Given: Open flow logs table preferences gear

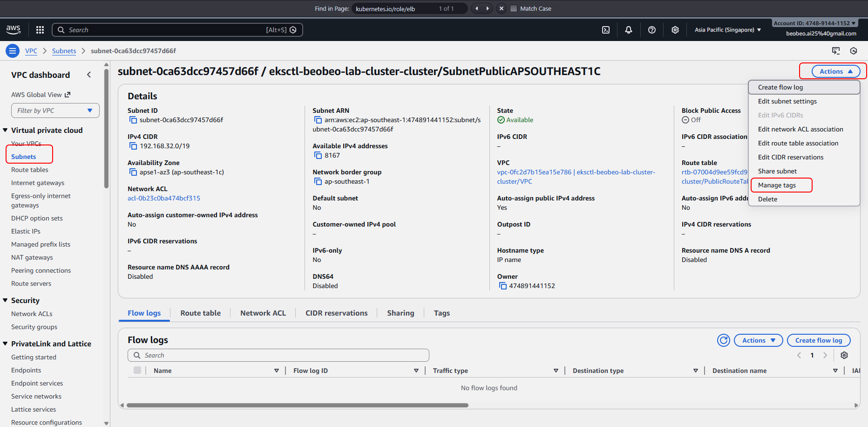Looking at the screenshot, I should (844, 355).
